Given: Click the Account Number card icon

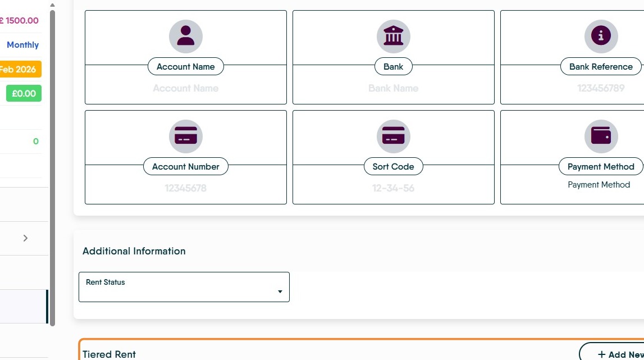Looking at the screenshot, I should tap(186, 136).
